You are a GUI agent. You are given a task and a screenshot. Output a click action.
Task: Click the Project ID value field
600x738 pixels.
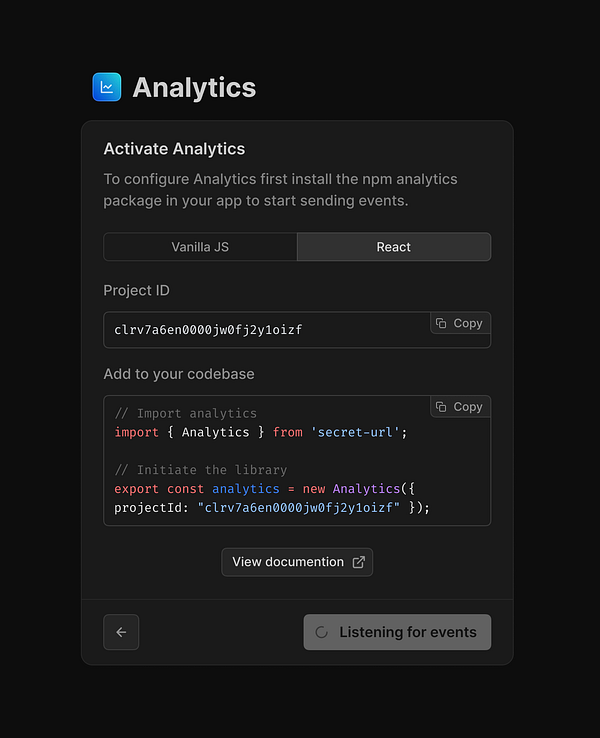(260, 330)
